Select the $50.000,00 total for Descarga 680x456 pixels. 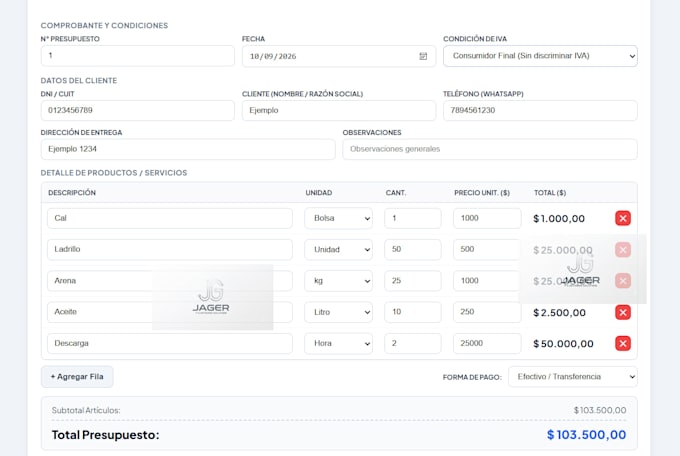pyautogui.click(x=563, y=344)
